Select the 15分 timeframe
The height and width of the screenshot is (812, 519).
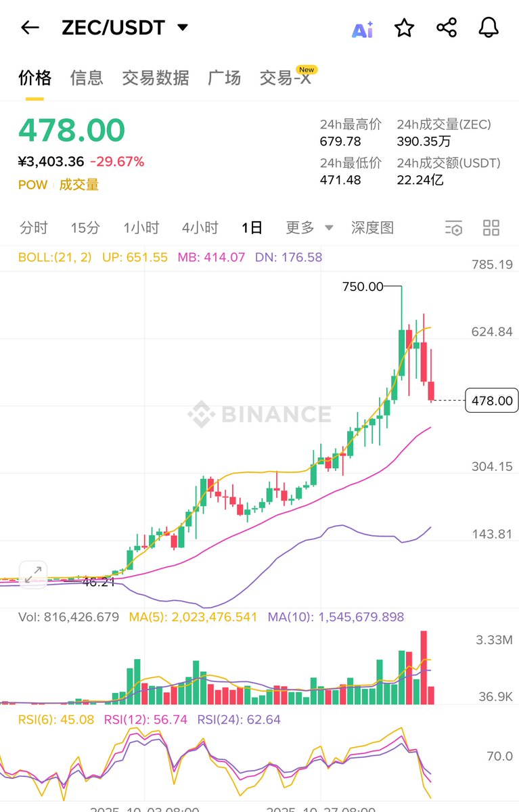(85, 228)
